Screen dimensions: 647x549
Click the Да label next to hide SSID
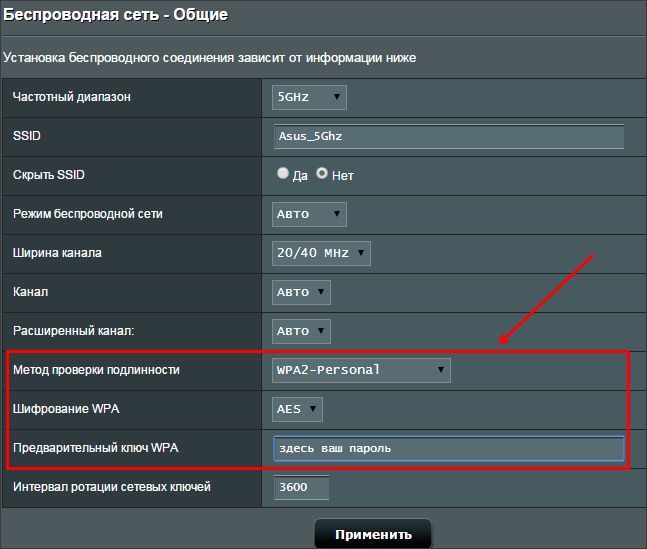coord(300,176)
